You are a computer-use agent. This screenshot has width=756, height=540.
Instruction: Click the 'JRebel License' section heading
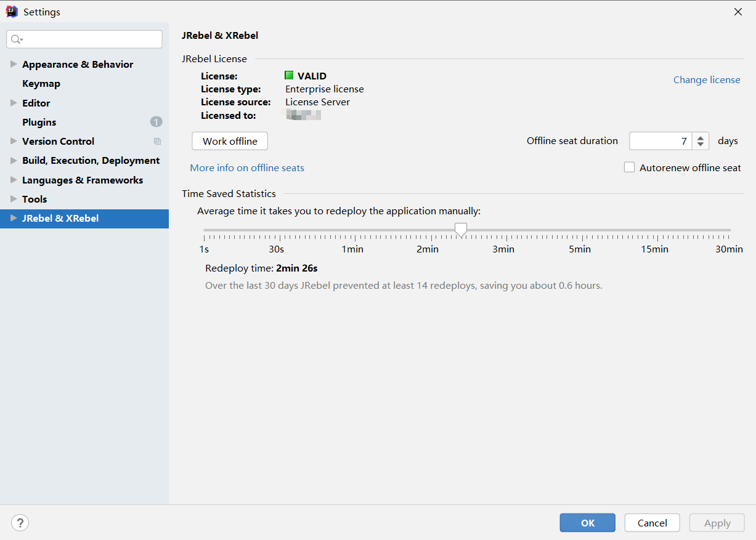pos(214,58)
